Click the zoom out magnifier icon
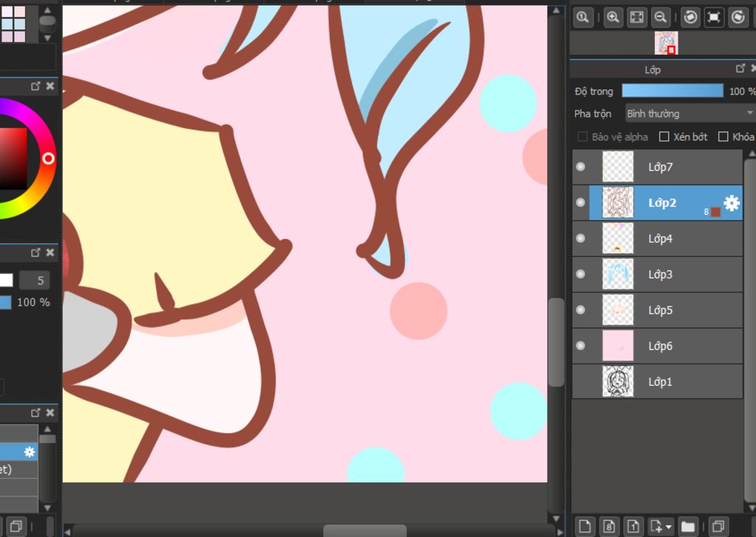This screenshot has height=537, width=756. (661, 17)
